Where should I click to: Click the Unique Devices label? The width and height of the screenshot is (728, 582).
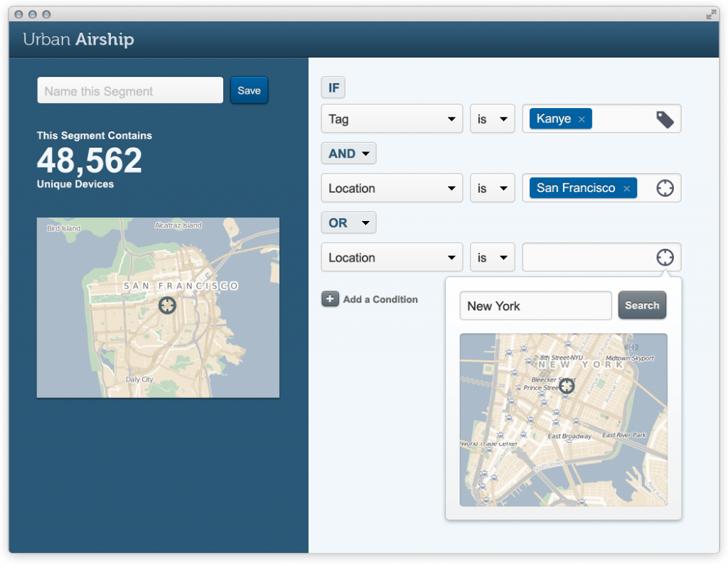click(x=75, y=184)
